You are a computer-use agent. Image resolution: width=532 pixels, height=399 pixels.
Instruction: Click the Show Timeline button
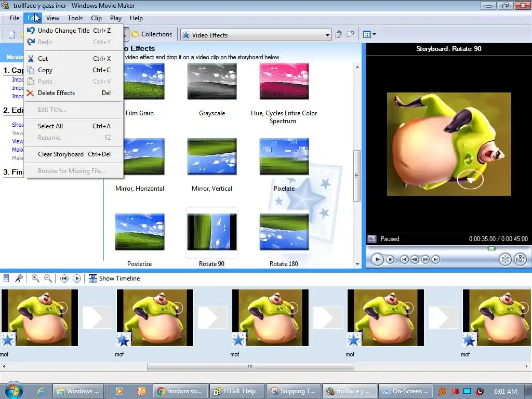tap(114, 278)
